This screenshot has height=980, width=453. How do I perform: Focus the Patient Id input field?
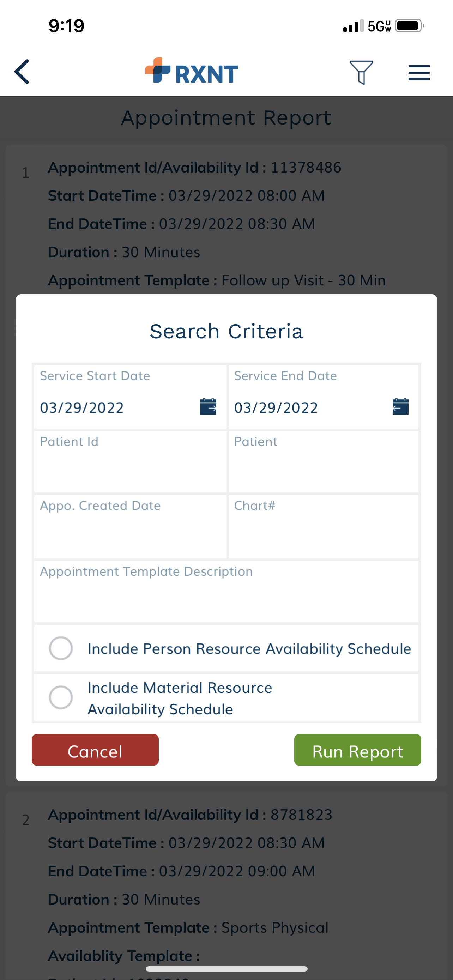(131, 462)
